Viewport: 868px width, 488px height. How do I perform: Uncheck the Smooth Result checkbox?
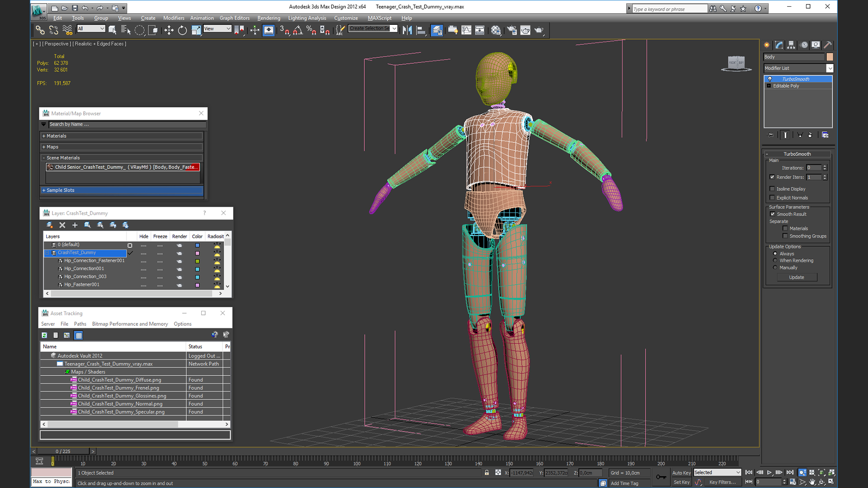coord(772,214)
